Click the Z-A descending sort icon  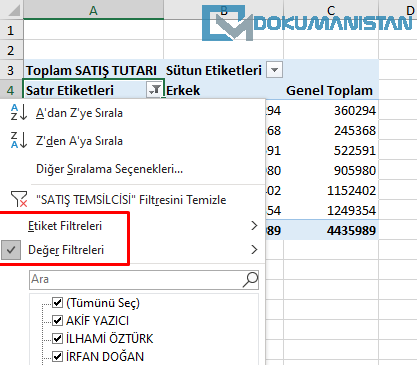pyautogui.click(x=19, y=140)
